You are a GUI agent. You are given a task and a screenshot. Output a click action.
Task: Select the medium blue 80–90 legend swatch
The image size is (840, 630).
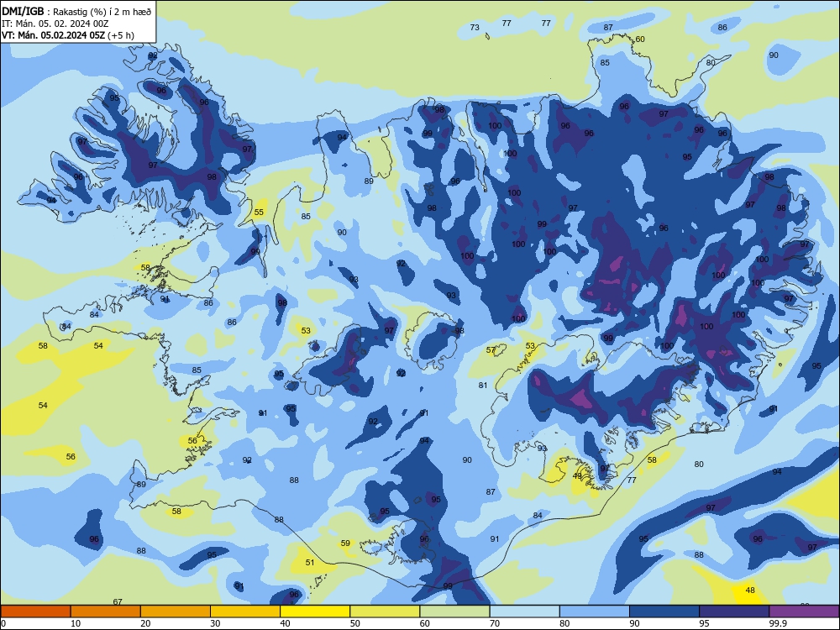[595, 612]
